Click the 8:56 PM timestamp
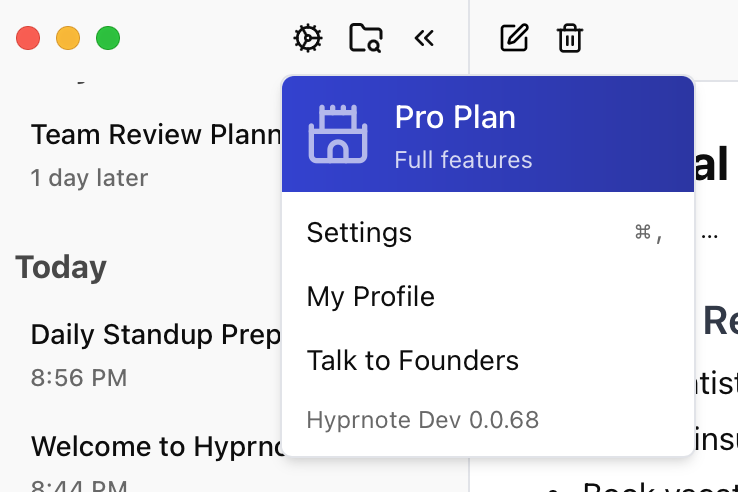738x492 pixels. pyautogui.click(x=79, y=378)
